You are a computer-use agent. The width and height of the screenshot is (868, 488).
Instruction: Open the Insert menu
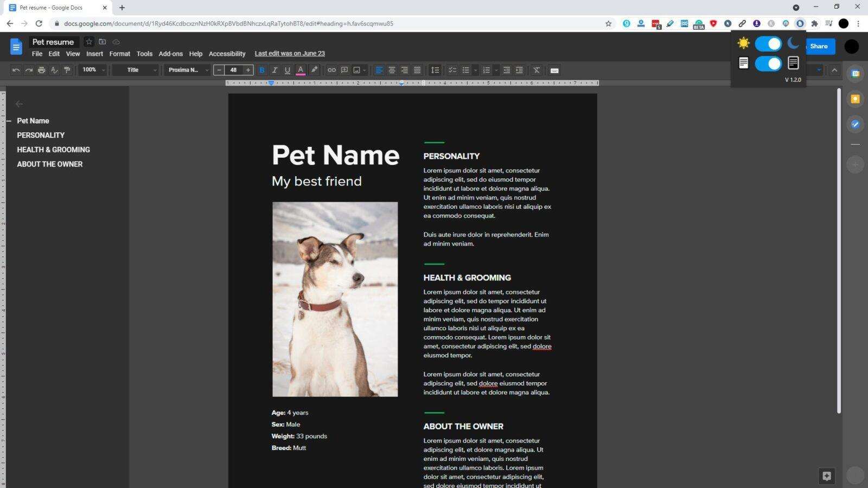[x=94, y=53]
